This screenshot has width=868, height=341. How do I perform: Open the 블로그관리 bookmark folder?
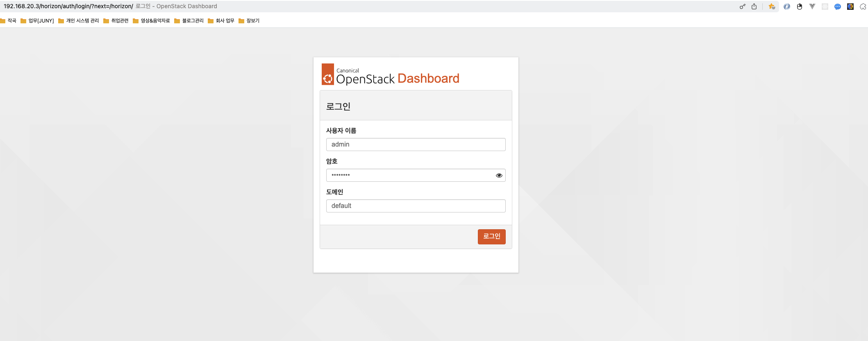(189, 21)
